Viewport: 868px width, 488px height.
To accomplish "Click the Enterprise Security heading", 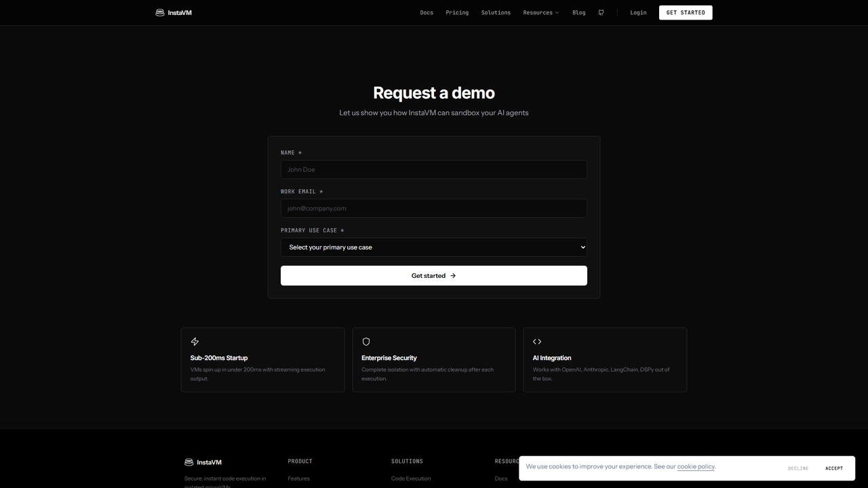I will pos(389,358).
